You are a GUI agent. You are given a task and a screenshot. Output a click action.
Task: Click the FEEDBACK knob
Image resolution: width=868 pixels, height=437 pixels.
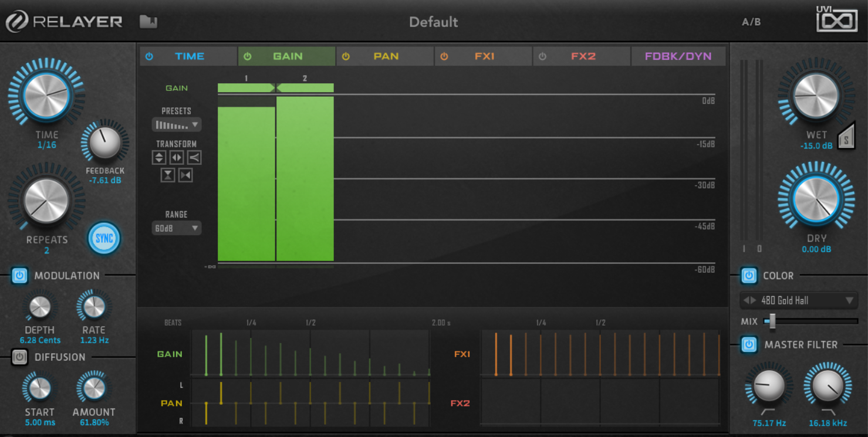[105, 143]
